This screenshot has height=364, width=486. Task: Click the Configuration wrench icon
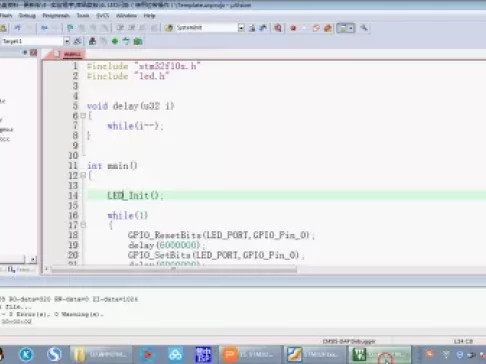(x=364, y=28)
